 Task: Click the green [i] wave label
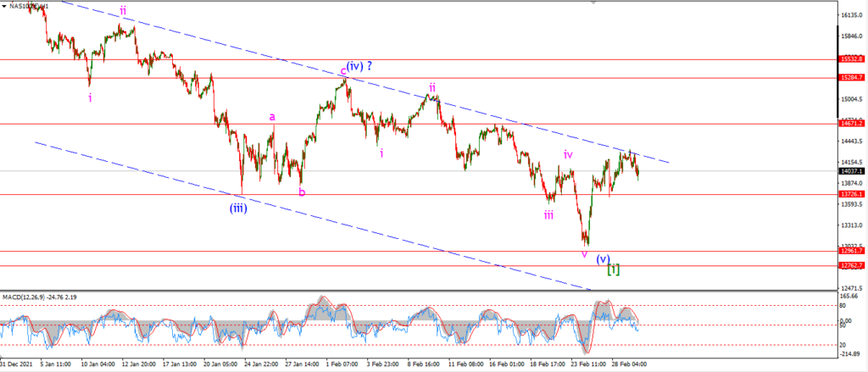(x=614, y=269)
